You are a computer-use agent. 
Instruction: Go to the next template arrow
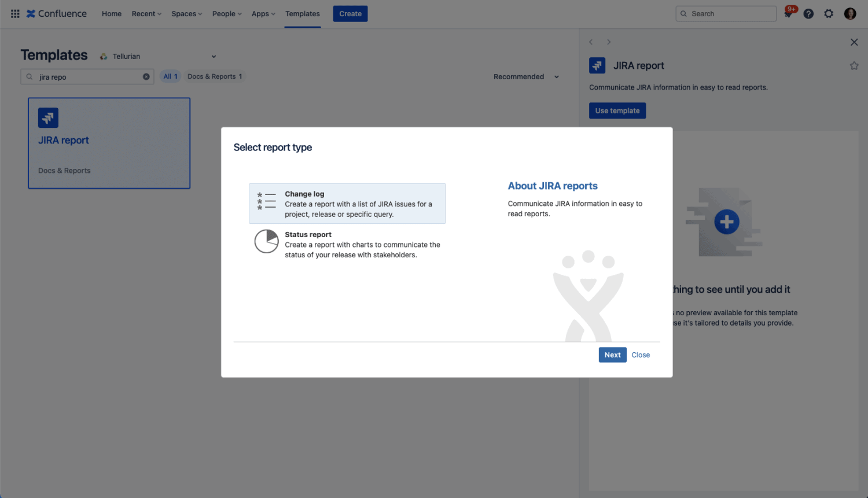(609, 42)
